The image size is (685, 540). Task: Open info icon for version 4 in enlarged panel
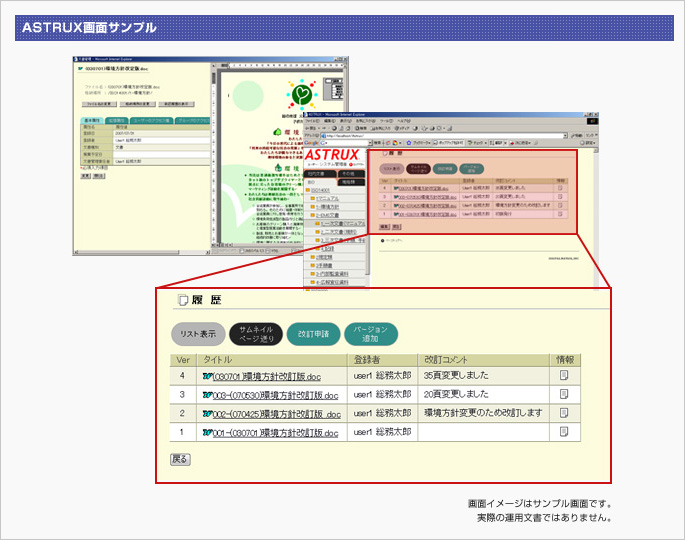[564, 375]
